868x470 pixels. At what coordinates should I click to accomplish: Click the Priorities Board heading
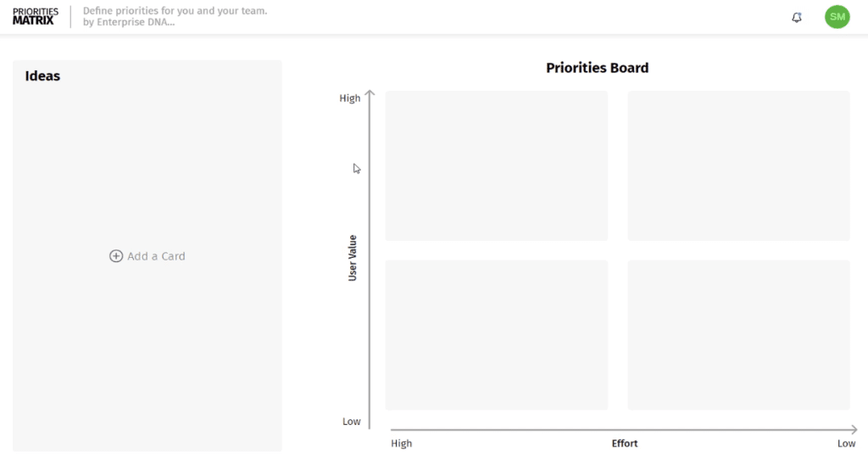(598, 68)
